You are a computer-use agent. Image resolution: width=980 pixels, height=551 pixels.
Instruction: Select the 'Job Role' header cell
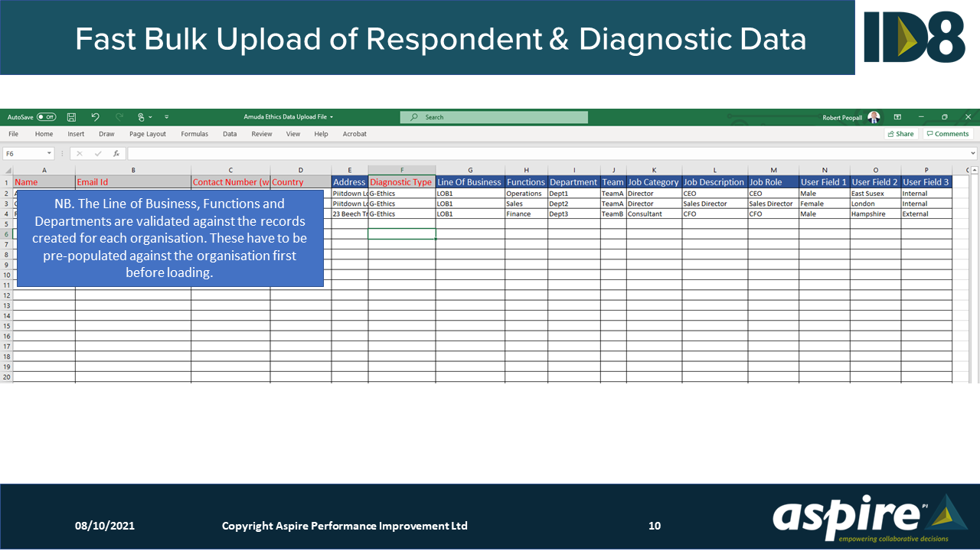(773, 182)
